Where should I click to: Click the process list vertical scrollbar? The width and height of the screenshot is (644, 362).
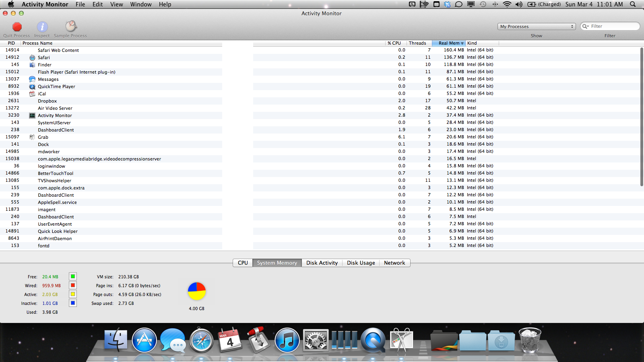pyautogui.click(x=642, y=117)
